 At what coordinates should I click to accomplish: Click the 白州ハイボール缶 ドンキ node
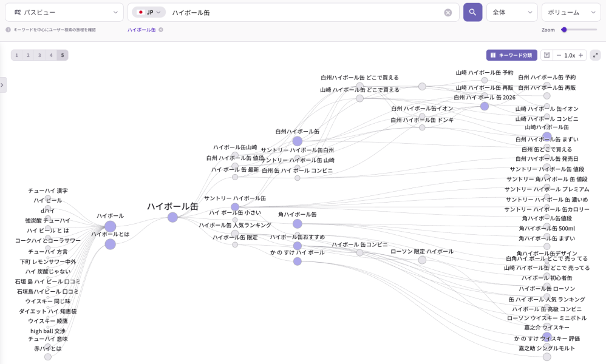tap(422, 127)
